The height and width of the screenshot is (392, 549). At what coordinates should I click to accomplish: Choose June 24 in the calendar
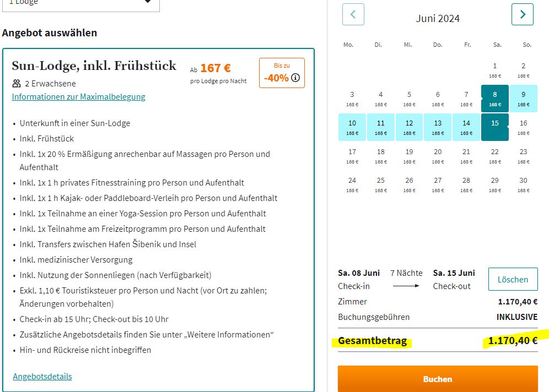352,184
